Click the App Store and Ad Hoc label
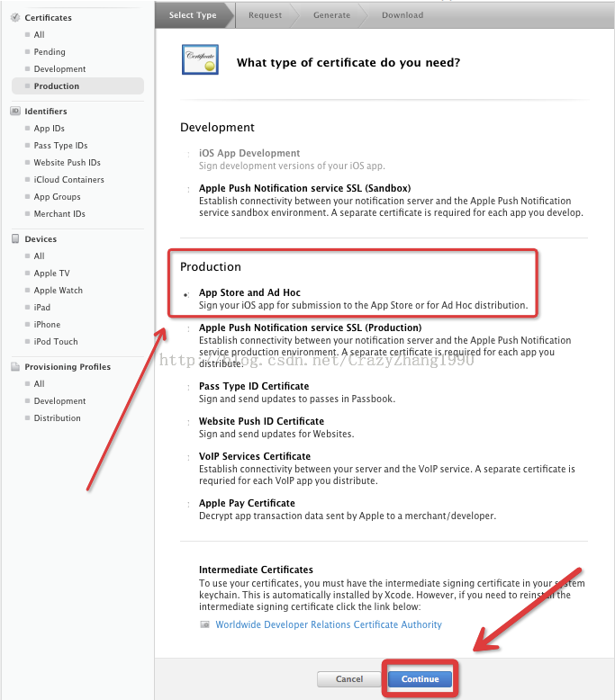The height and width of the screenshot is (700, 615). pyautogui.click(x=249, y=292)
